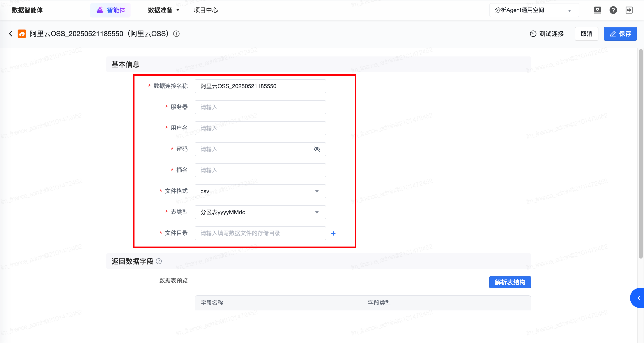Click the orange Aliyun OSS logo icon
The width and height of the screenshot is (644, 343).
coord(22,34)
